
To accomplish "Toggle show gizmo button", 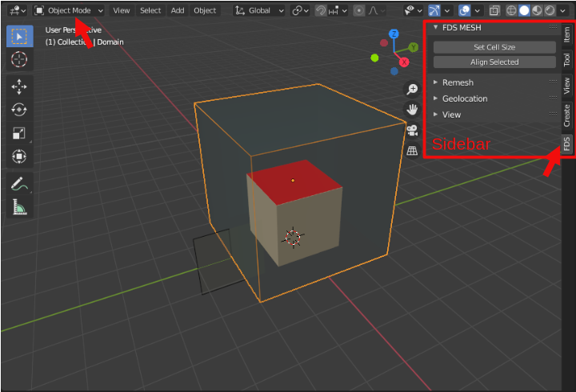I will (434, 10).
